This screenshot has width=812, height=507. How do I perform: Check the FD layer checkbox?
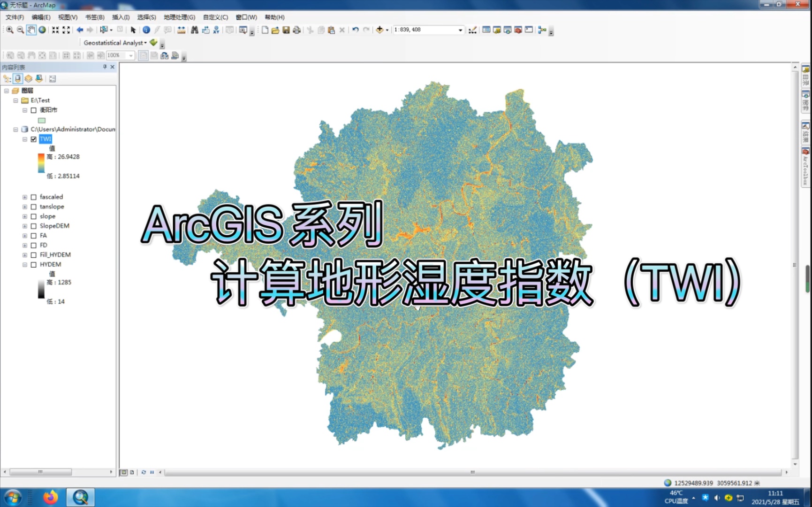(34, 246)
